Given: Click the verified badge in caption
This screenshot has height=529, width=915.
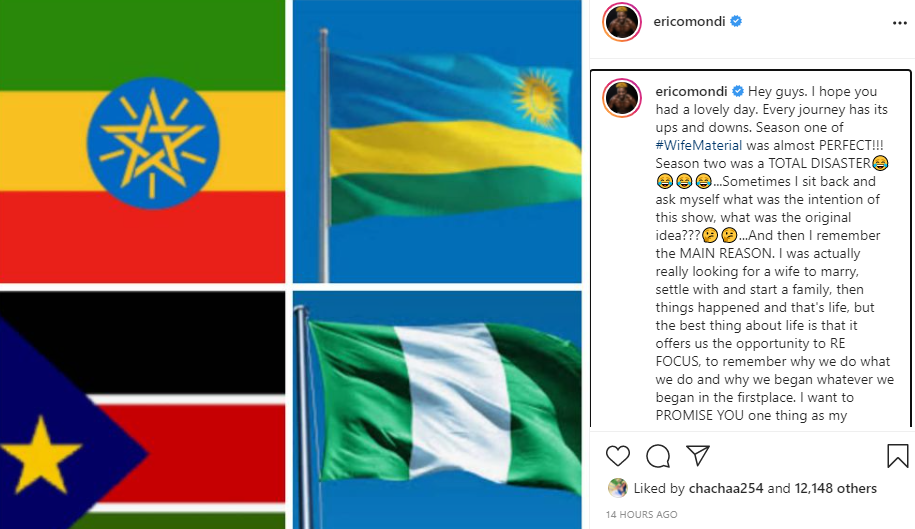Looking at the screenshot, I should [738, 92].
